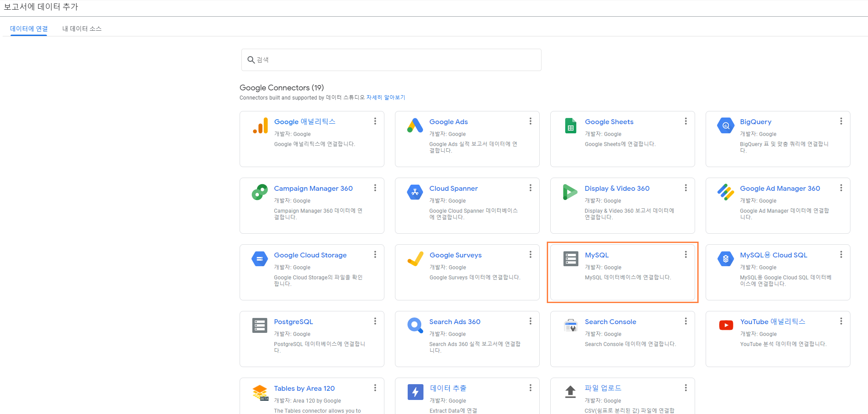Select the BigQuery connector title
The width and height of the screenshot is (868, 414).
[756, 121]
